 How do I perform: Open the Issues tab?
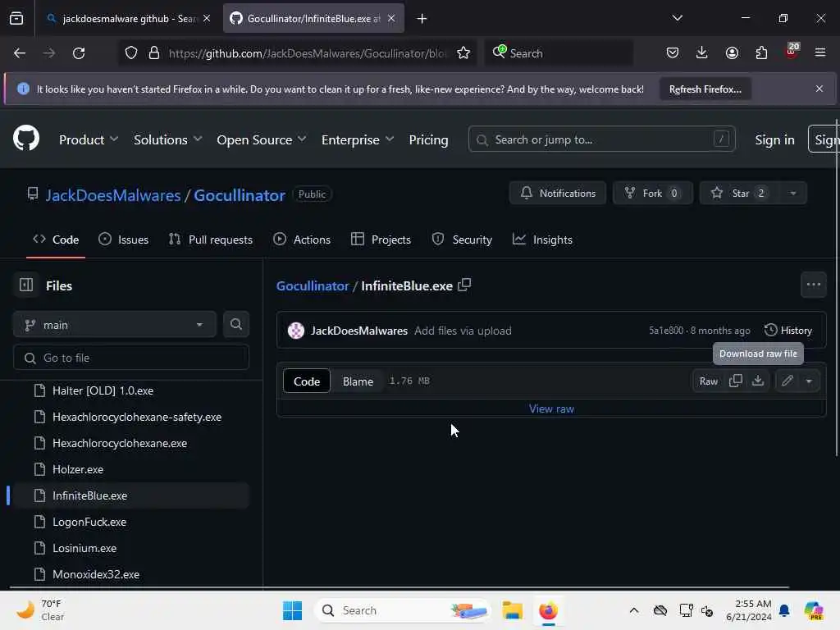pyautogui.click(x=123, y=240)
